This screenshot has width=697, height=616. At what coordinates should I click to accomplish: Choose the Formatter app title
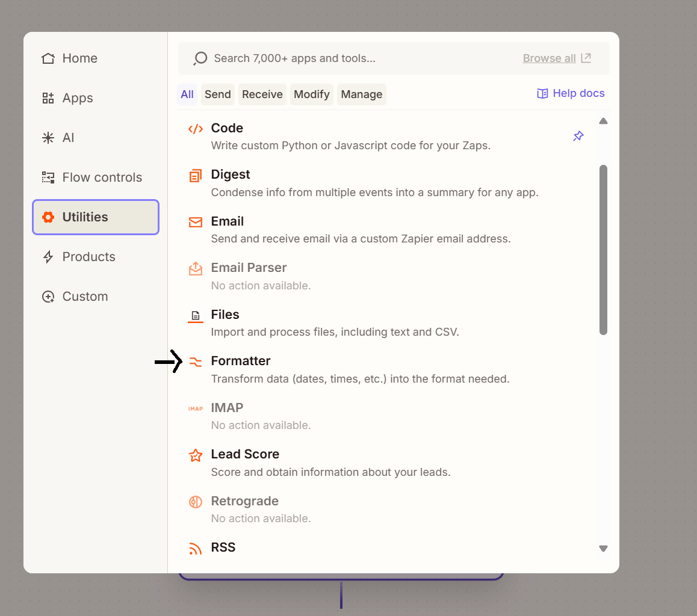[241, 361]
